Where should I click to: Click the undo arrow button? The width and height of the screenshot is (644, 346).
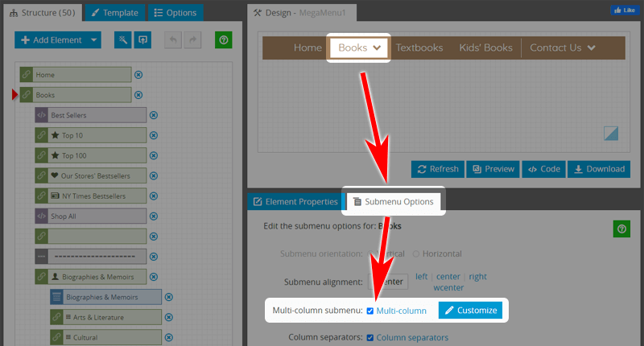click(172, 40)
